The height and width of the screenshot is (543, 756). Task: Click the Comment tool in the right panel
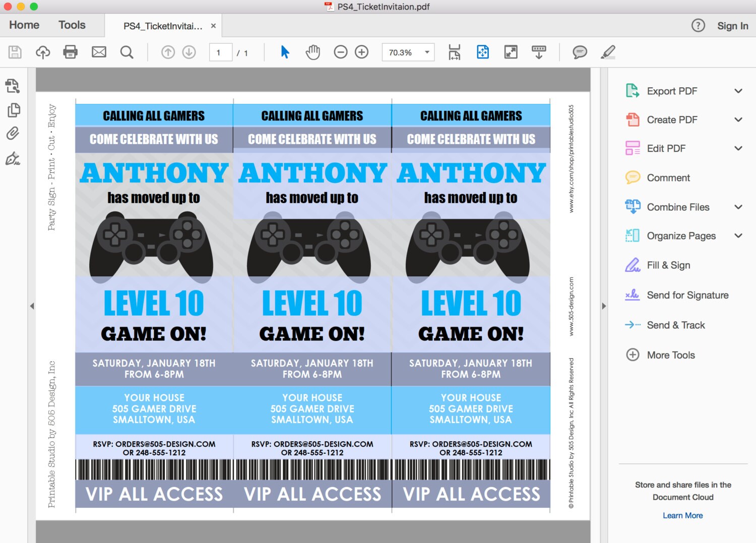tap(668, 177)
